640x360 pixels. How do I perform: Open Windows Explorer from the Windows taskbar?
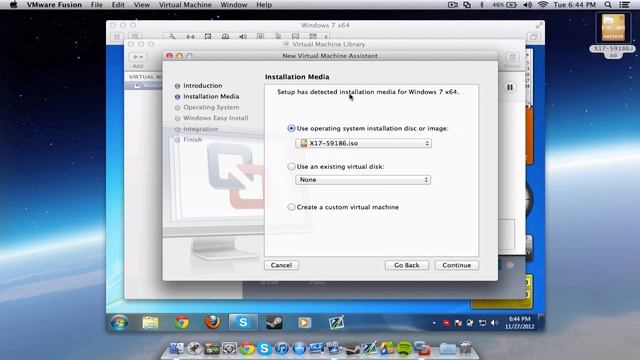tap(150, 322)
